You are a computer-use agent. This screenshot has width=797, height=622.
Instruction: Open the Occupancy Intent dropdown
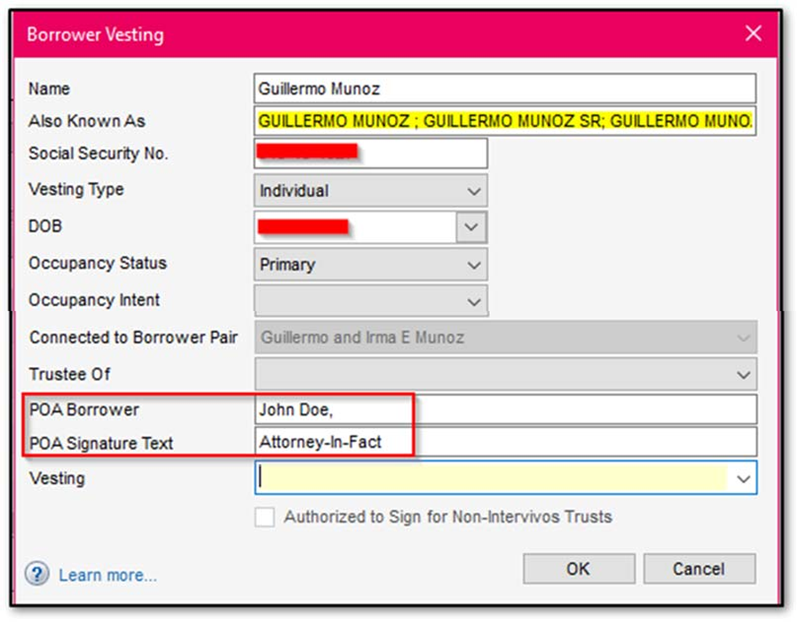473,301
